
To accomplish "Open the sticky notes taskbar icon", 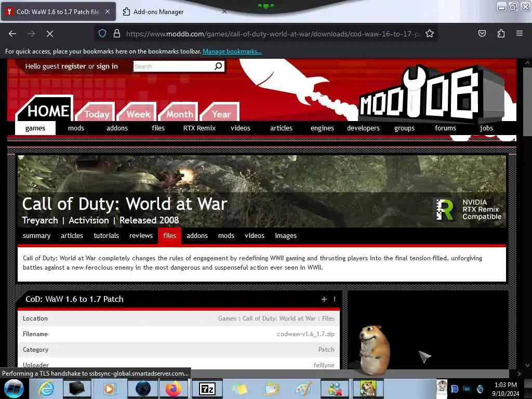I will coord(240,389).
